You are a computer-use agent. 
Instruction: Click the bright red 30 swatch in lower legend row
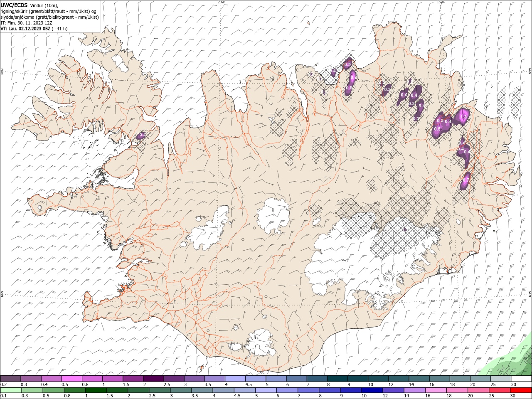[x=521, y=390]
